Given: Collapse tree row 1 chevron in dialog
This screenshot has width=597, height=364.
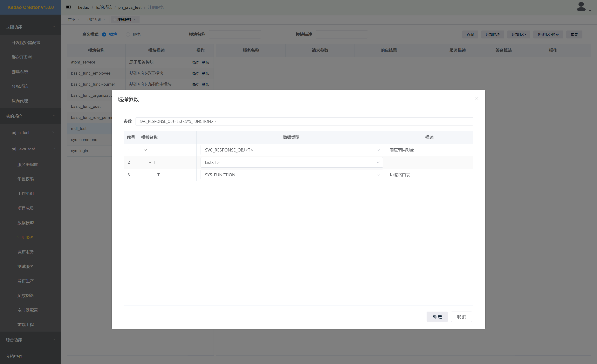Looking at the screenshot, I should pyautogui.click(x=145, y=150).
